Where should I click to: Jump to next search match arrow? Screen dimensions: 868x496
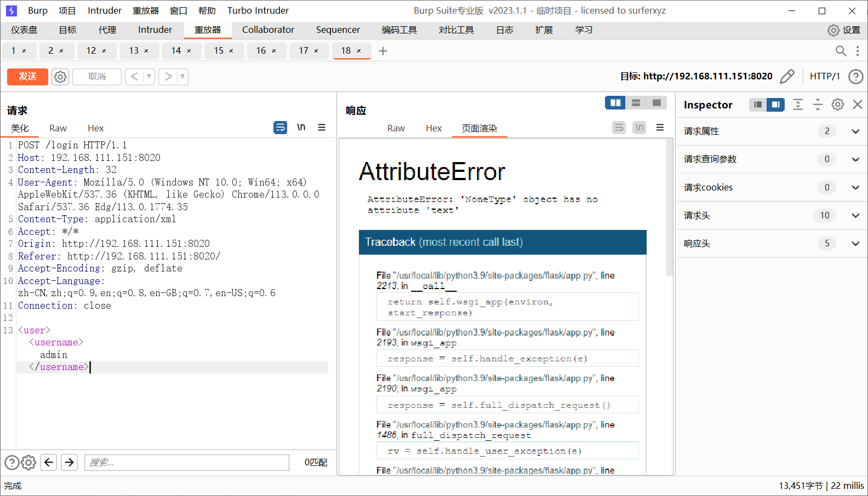(x=69, y=463)
